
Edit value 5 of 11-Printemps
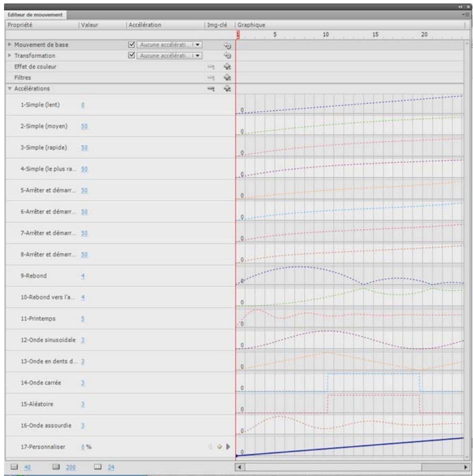(x=83, y=319)
